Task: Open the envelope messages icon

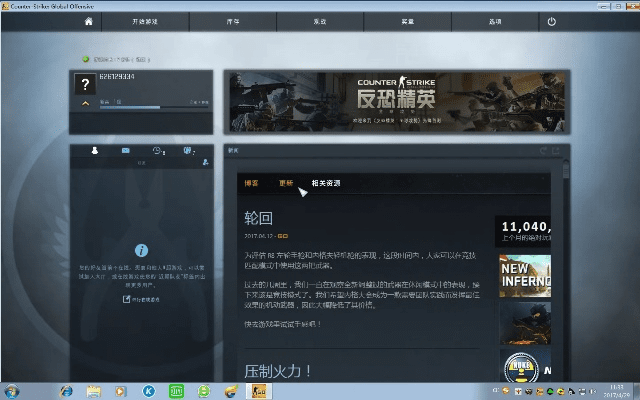Action: [x=126, y=151]
